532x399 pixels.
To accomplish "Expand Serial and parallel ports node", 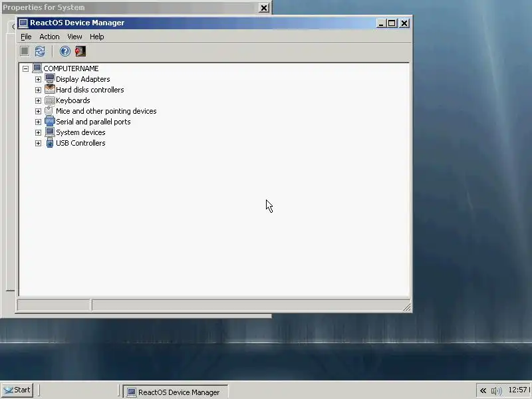I will click(x=38, y=122).
